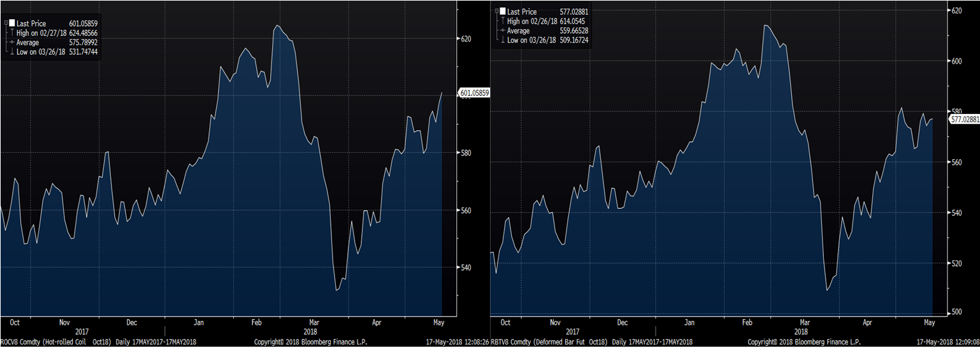980x347 pixels.
Task: Click the Low marker icon in right legend
Action: 502,40
